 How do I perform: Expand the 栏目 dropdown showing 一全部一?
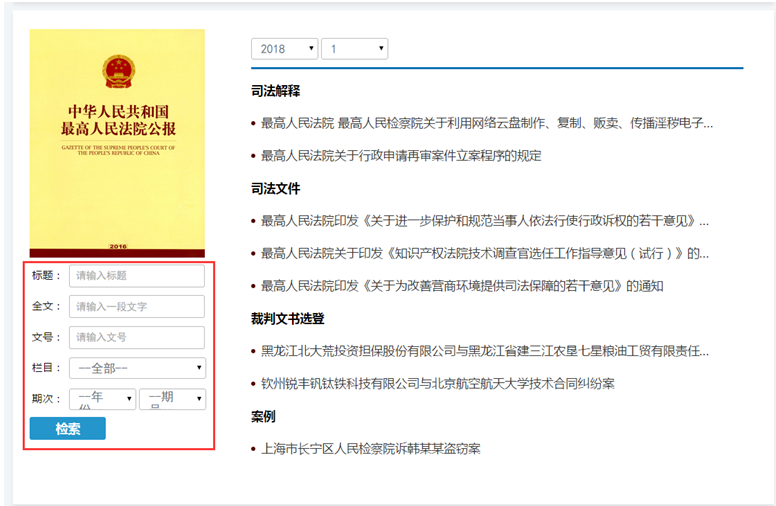[x=137, y=369]
